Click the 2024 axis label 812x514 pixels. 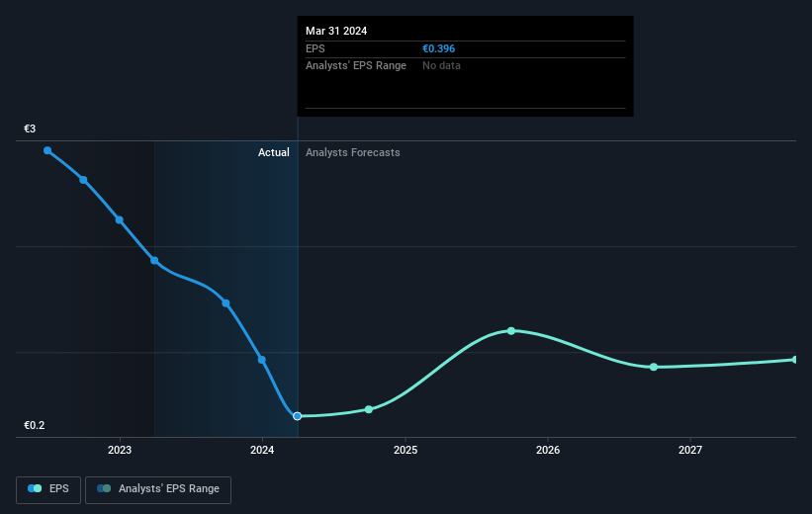(262, 450)
